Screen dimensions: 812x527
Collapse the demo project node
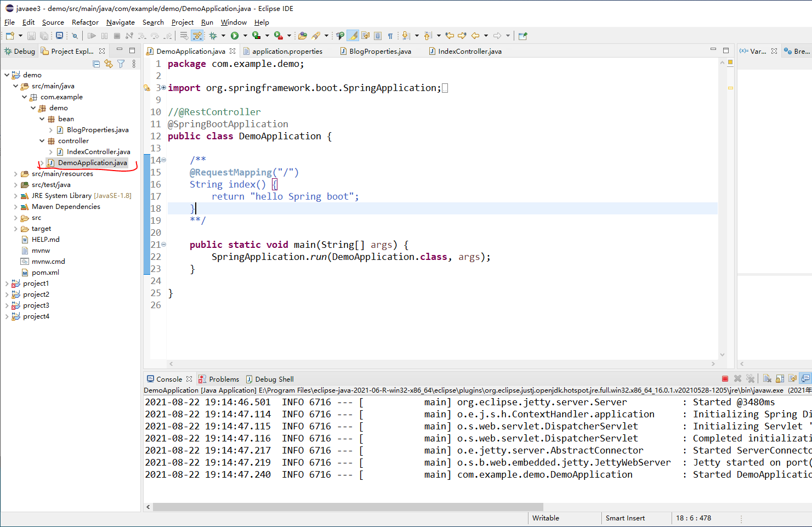pos(7,75)
